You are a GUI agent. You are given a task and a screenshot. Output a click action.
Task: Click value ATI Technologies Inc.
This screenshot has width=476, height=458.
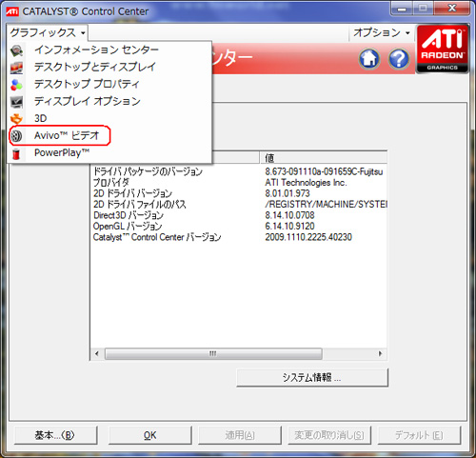click(x=306, y=183)
